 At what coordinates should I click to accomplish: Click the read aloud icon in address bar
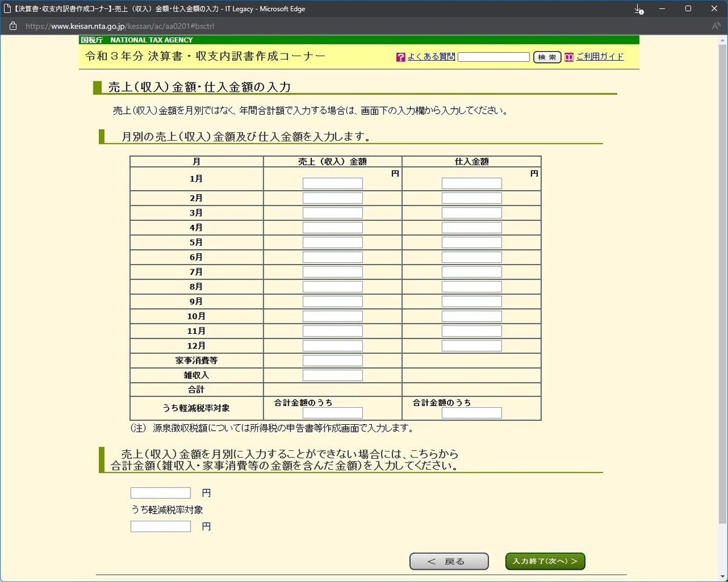click(716, 26)
